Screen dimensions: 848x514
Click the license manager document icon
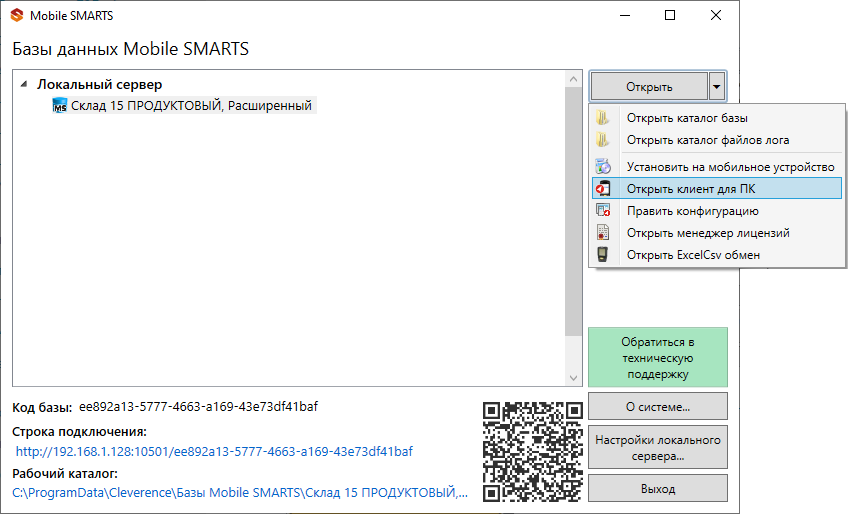pos(602,233)
